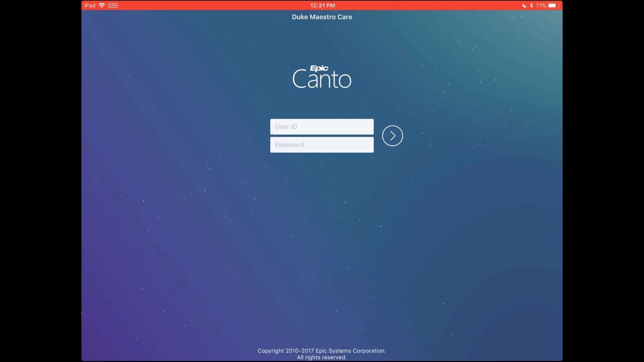The width and height of the screenshot is (644, 362).
Task: Select the Duke Maestro Care header
Action: 322,17
